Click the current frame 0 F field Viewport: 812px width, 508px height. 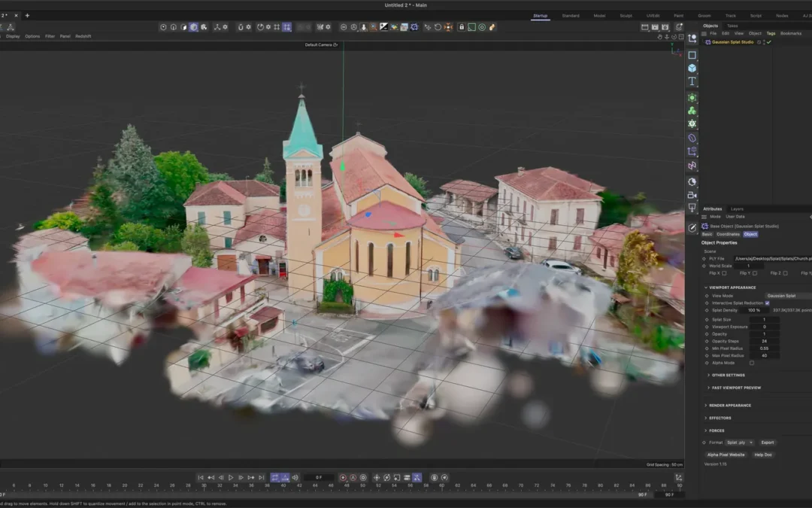(x=319, y=477)
